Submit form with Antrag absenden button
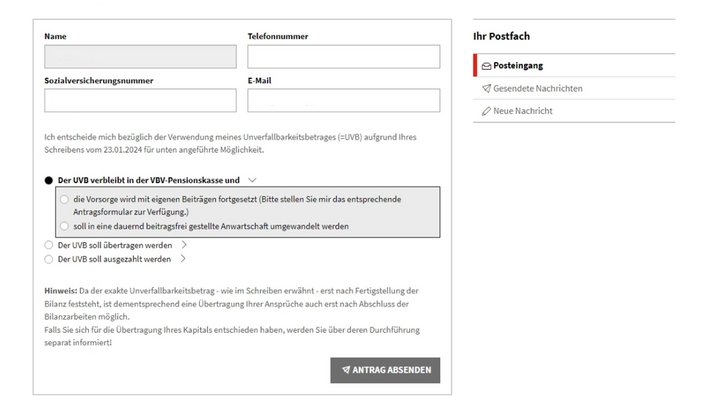Screen dimensions: 704x396 point(385,370)
